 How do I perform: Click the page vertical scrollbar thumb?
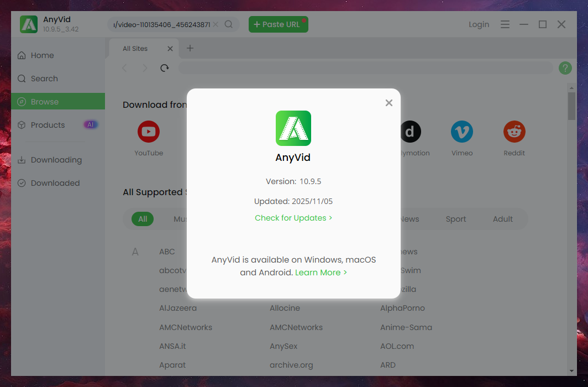(571, 106)
